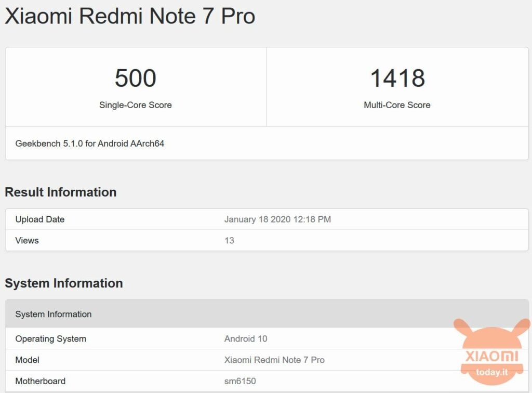Click the Single-Core Score label
This screenshot has width=532, height=393.
coord(136,105)
